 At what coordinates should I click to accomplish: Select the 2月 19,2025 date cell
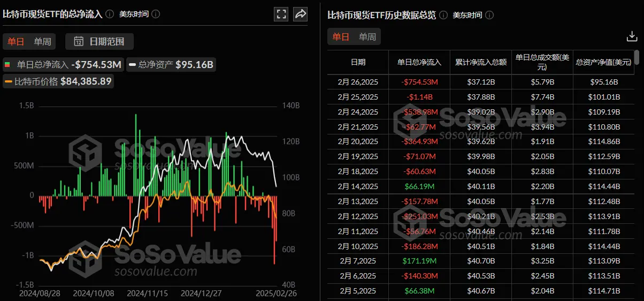[358, 157]
